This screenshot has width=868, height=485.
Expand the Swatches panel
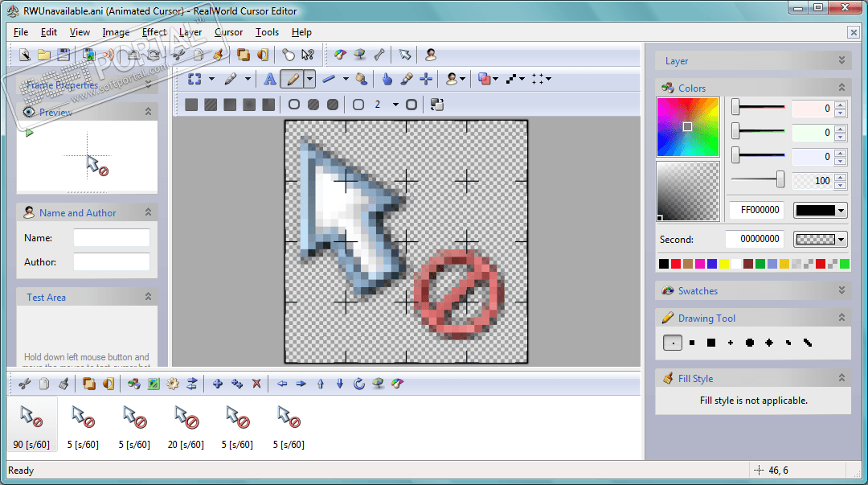[841, 290]
